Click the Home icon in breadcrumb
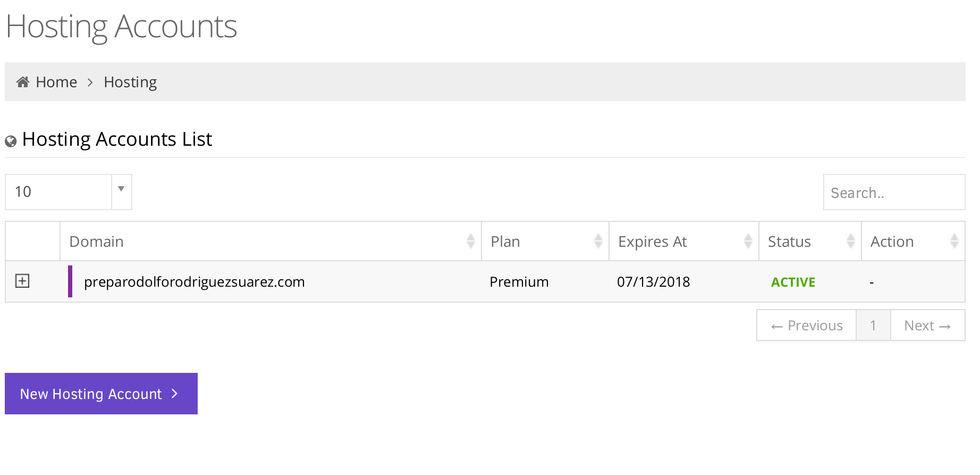The image size is (980, 475). pos(23,82)
